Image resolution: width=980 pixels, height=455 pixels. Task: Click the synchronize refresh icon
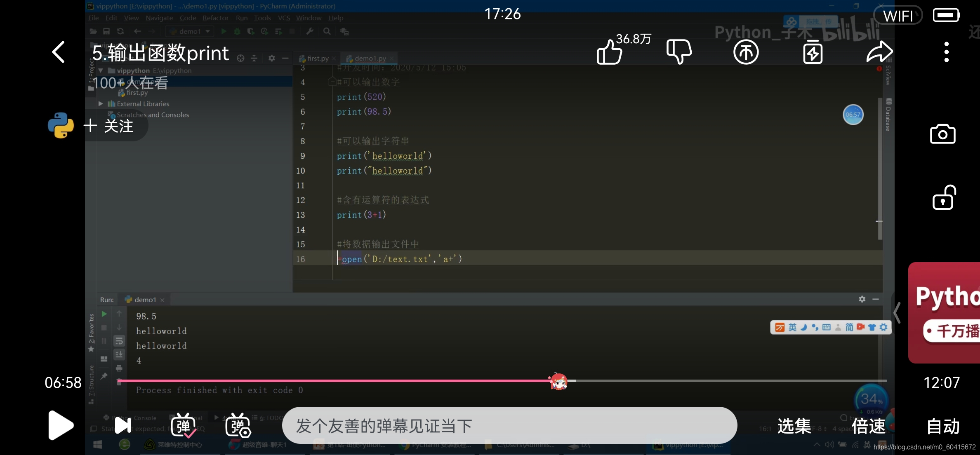[x=120, y=31]
